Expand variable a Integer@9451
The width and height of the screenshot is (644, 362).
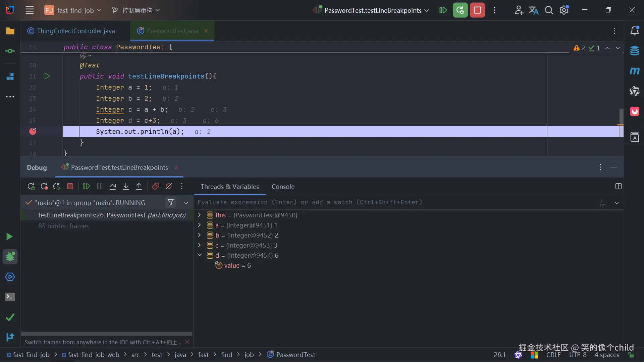pyautogui.click(x=199, y=225)
